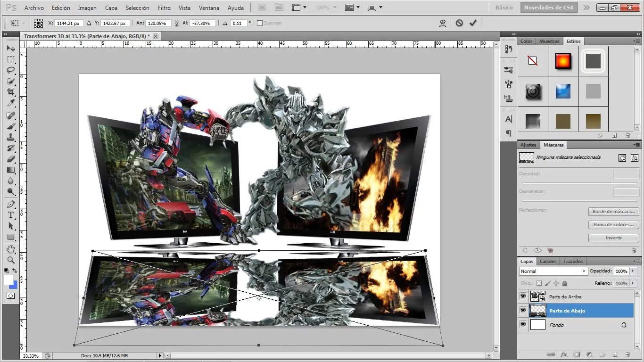Open the Opacidad slider arrow
This screenshot has height=362, width=644.
tap(632, 271)
